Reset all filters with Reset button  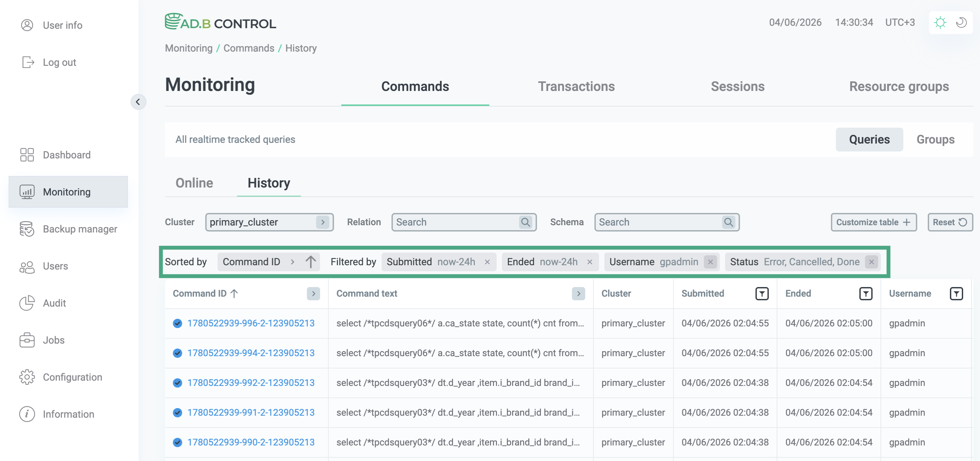pyautogui.click(x=950, y=222)
